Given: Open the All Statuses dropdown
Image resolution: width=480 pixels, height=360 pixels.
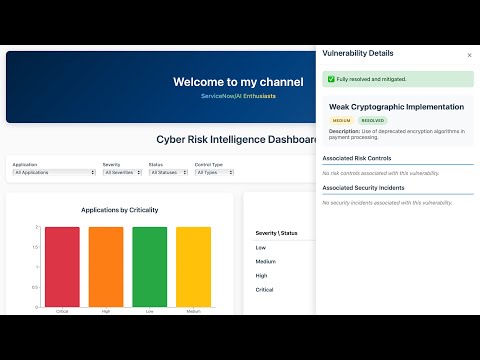Looking at the screenshot, I should (x=168, y=172).
